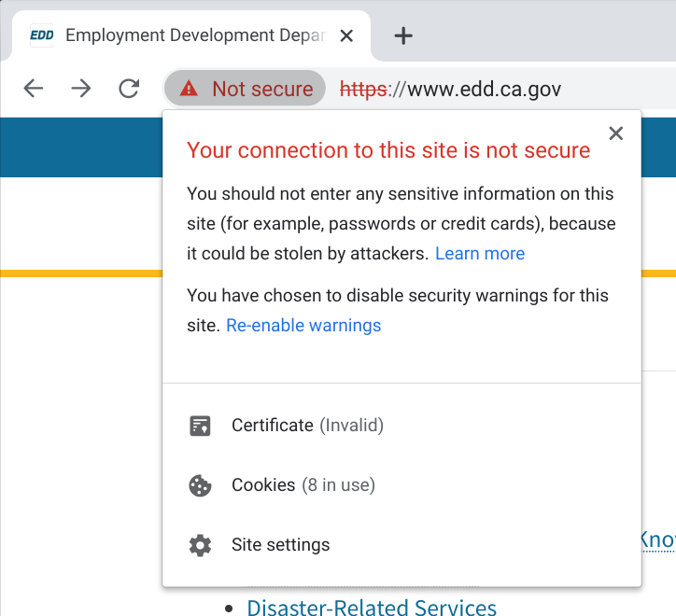Open the Certificate (Invalid) details
This screenshot has height=616, width=676.
tap(307, 426)
